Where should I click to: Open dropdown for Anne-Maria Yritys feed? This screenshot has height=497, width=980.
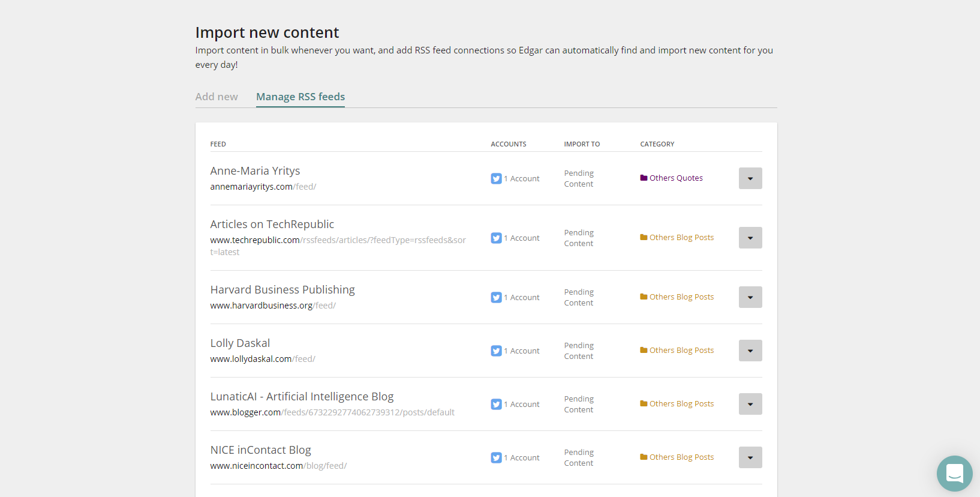(x=750, y=178)
